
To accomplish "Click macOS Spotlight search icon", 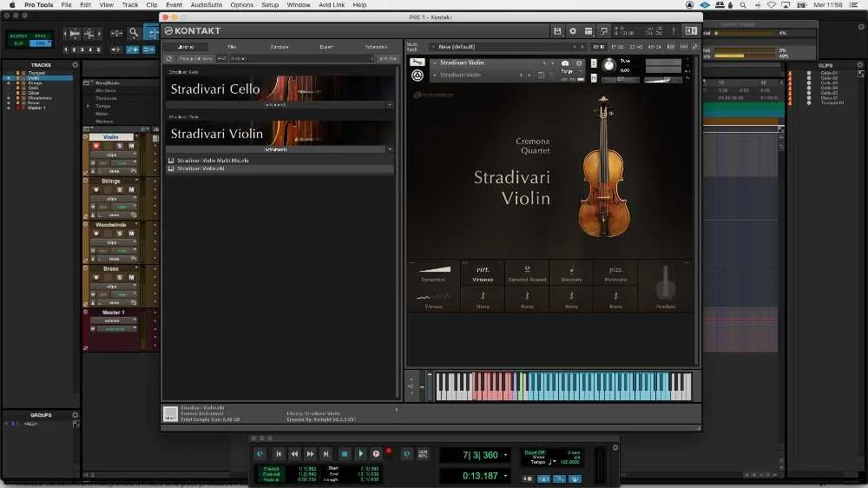I will click(x=743, y=5).
